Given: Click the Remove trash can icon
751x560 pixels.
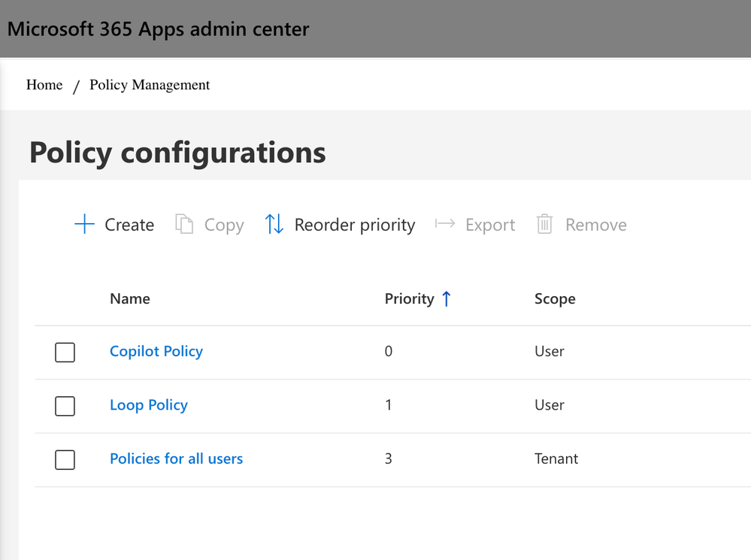Looking at the screenshot, I should tap(544, 224).
